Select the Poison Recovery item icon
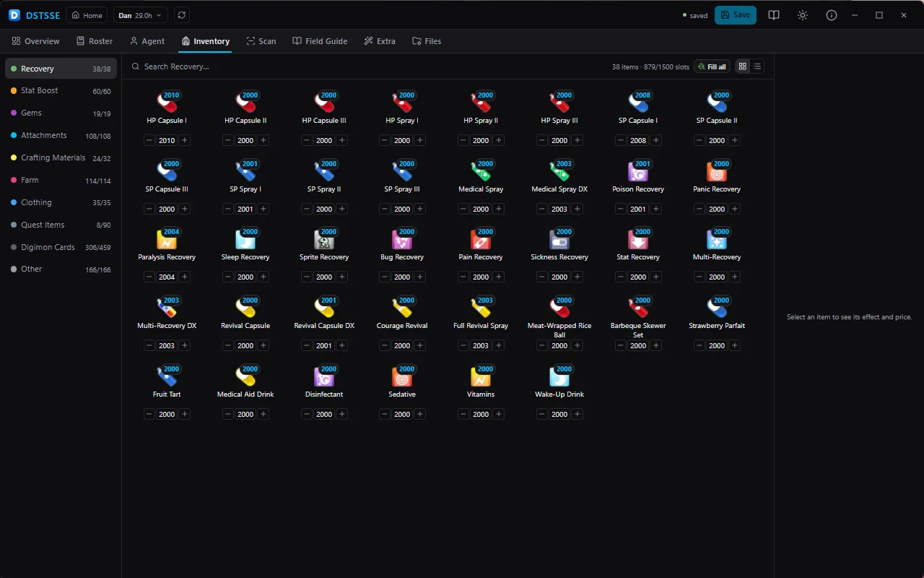Image resolution: width=924 pixels, height=578 pixels. tap(638, 171)
